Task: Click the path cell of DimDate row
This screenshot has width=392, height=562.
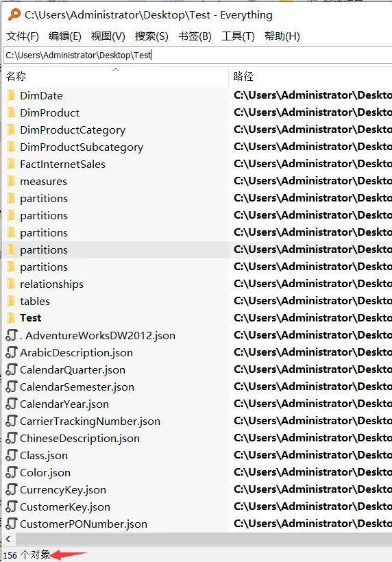Action: click(x=310, y=95)
